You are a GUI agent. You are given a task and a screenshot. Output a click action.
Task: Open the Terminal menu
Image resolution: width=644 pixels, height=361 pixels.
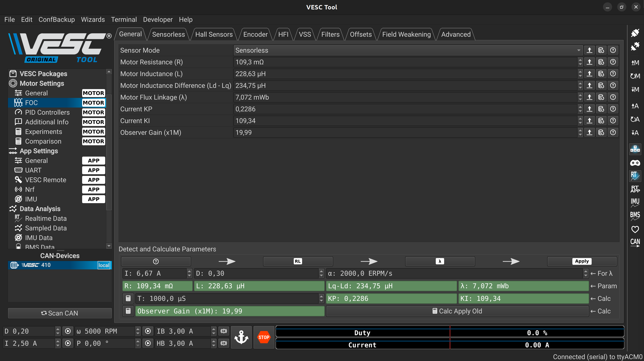point(124,19)
